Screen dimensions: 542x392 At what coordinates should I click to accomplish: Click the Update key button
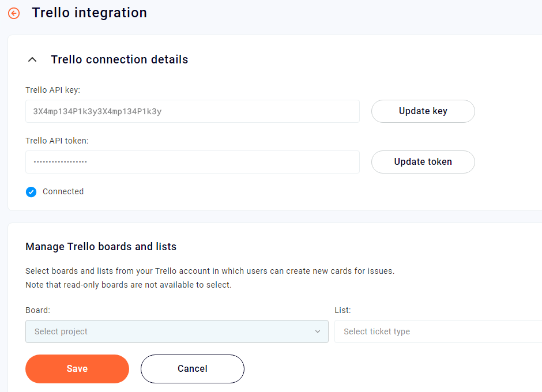(x=423, y=111)
